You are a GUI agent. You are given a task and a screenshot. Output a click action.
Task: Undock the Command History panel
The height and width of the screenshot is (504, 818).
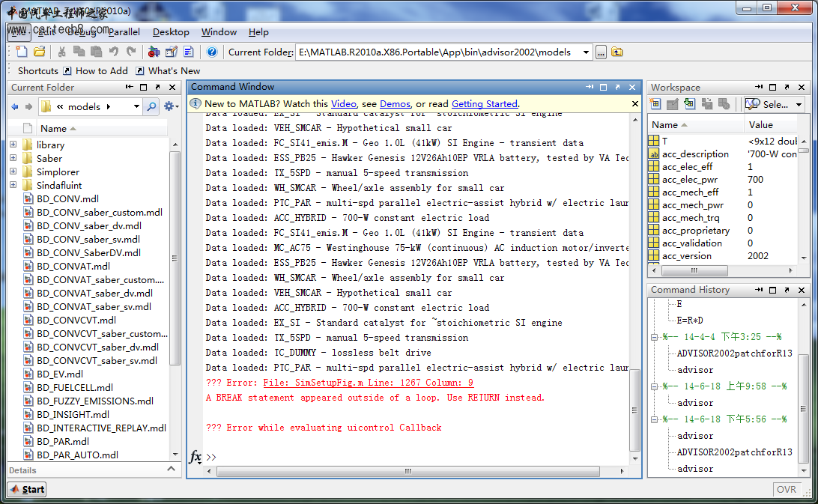point(787,290)
